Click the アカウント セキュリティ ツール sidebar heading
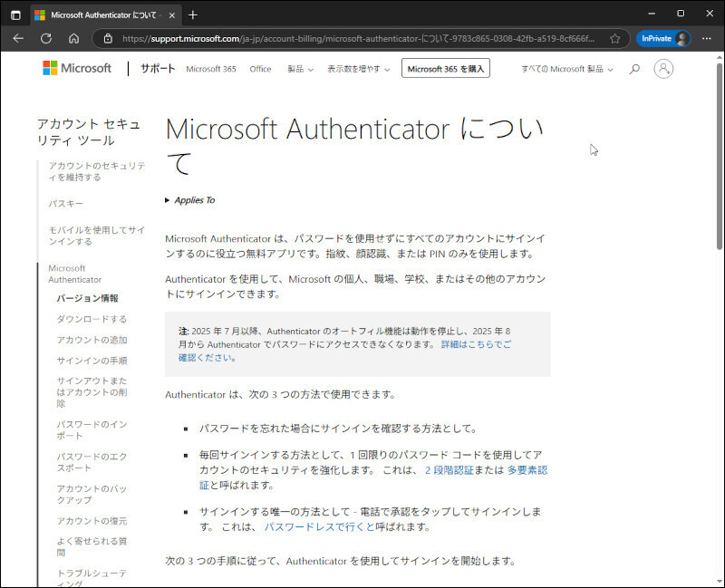 (x=89, y=132)
